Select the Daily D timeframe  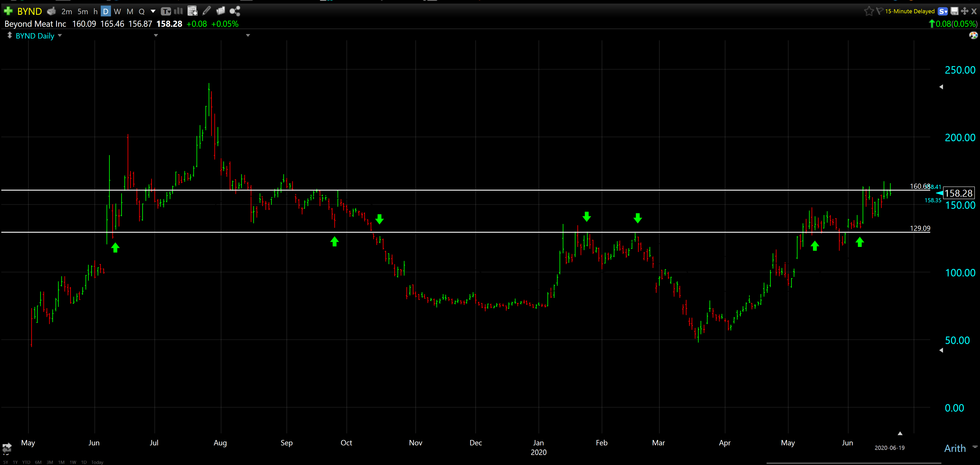tap(106, 11)
